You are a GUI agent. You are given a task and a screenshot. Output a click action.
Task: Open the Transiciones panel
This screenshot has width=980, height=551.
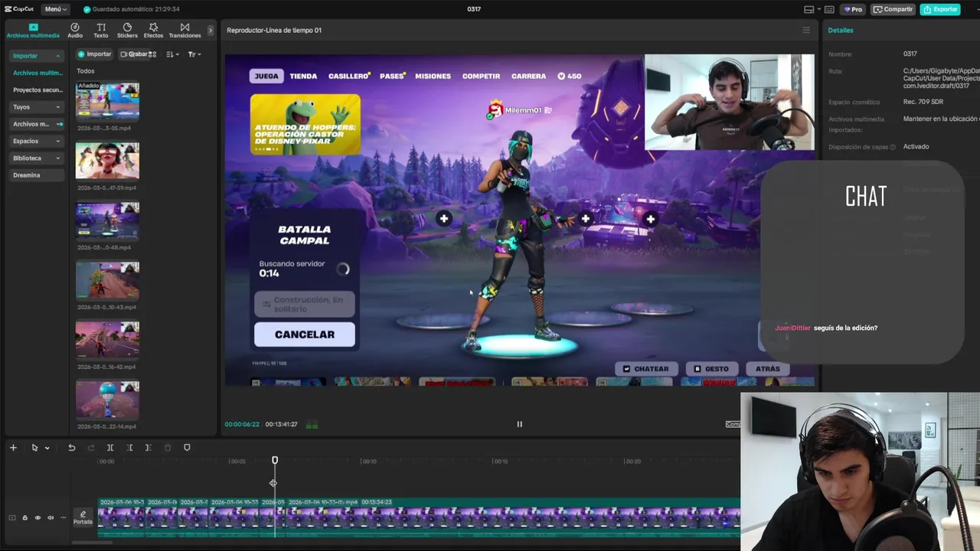185,31
